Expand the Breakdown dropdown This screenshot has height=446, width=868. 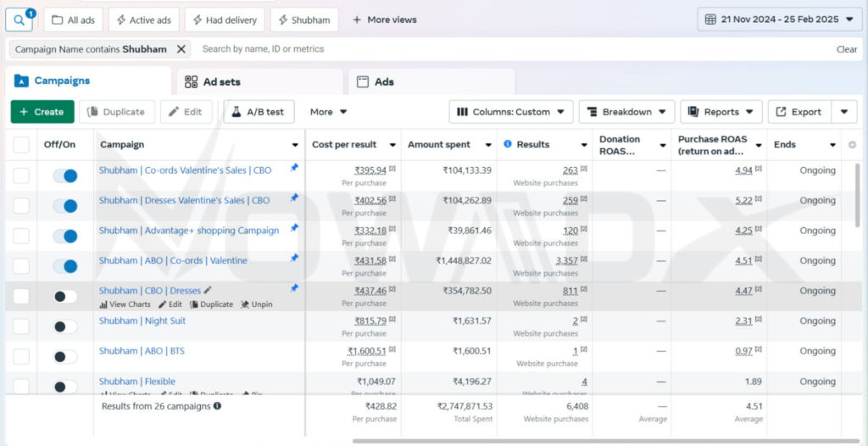click(626, 112)
